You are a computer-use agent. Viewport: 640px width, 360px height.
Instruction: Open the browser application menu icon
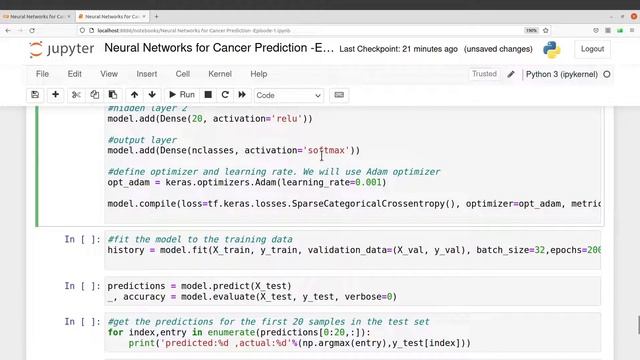[632, 31]
